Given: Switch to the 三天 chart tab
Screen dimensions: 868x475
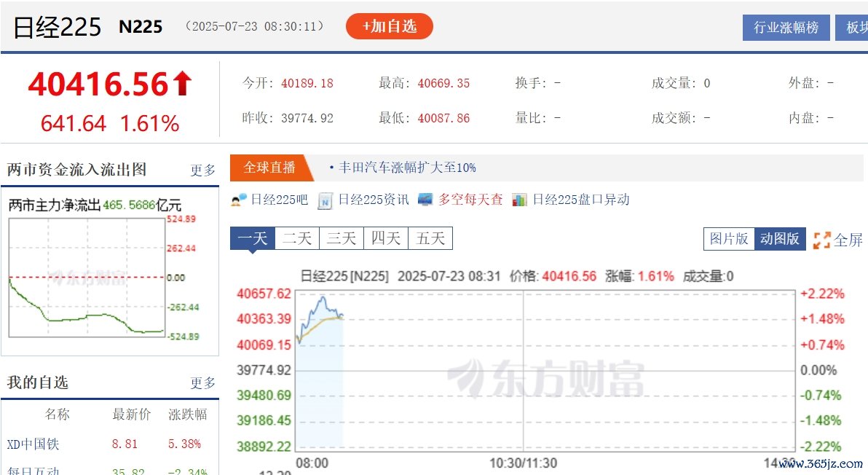Looking at the screenshot, I should [342, 239].
